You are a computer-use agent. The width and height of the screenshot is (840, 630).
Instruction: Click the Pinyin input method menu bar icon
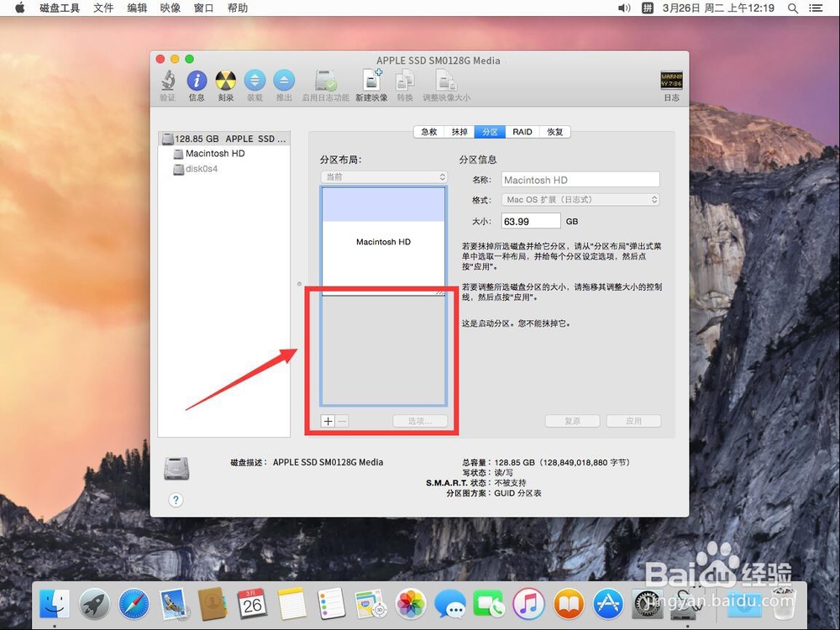648,8
